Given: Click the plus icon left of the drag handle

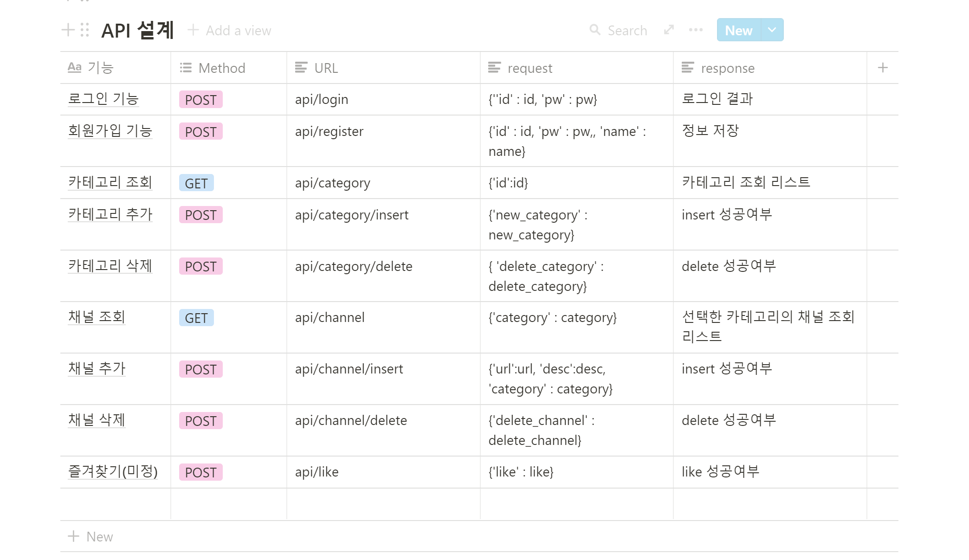Looking at the screenshot, I should [68, 30].
